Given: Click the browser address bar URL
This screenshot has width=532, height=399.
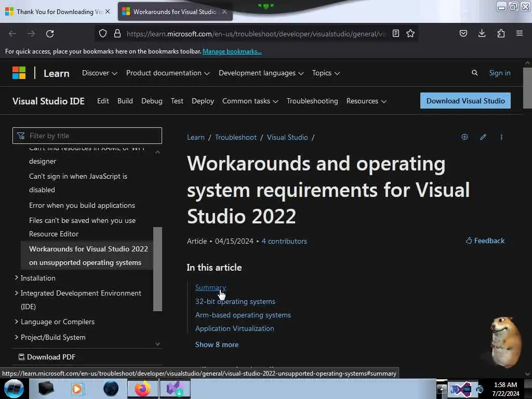Looking at the screenshot, I should click(256, 34).
